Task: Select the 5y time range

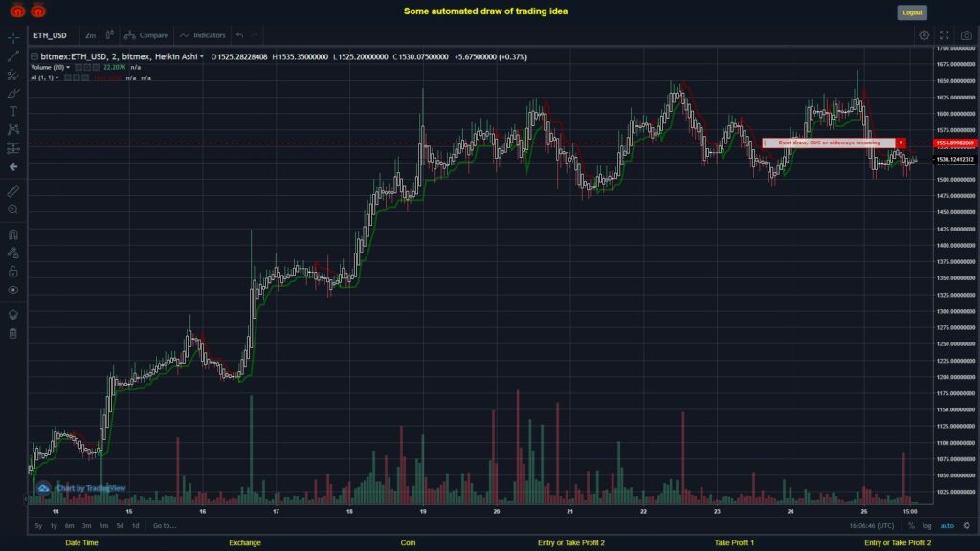Action: (x=38, y=526)
